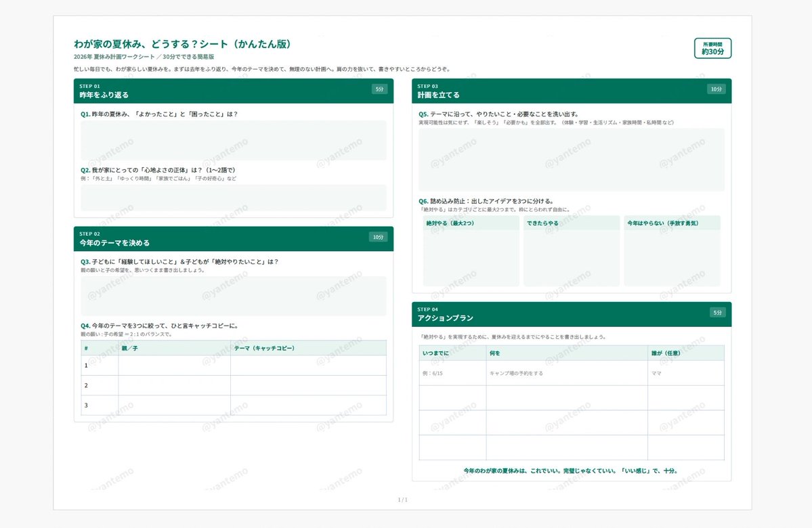This screenshot has width=812, height=528.
Task: Click the example cell ママ
Action: click(x=686, y=373)
